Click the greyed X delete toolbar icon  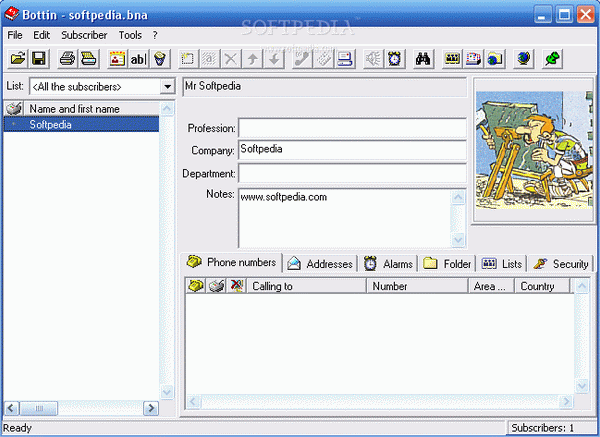pyautogui.click(x=231, y=59)
